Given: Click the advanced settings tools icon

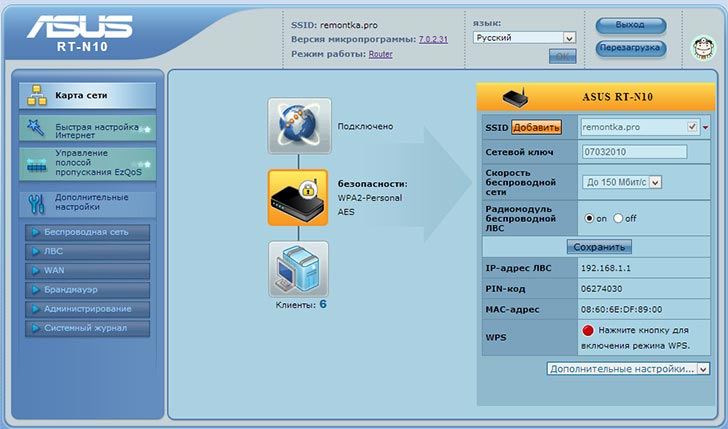Looking at the screenshot, I should pos(36,204).
